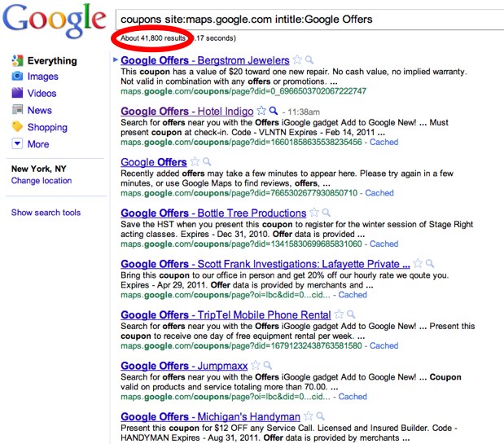Star the plain Google Offers result
This screenshot has width=504, height=444.
tap(195, 161)
